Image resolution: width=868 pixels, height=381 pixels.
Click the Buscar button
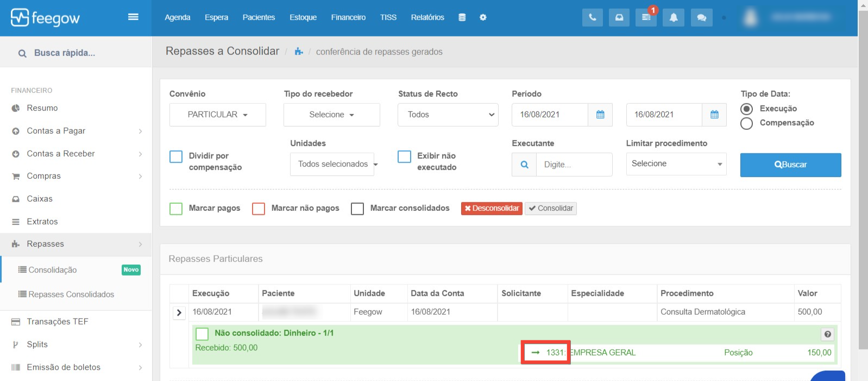pyautogui.click(x=790, y=165)
